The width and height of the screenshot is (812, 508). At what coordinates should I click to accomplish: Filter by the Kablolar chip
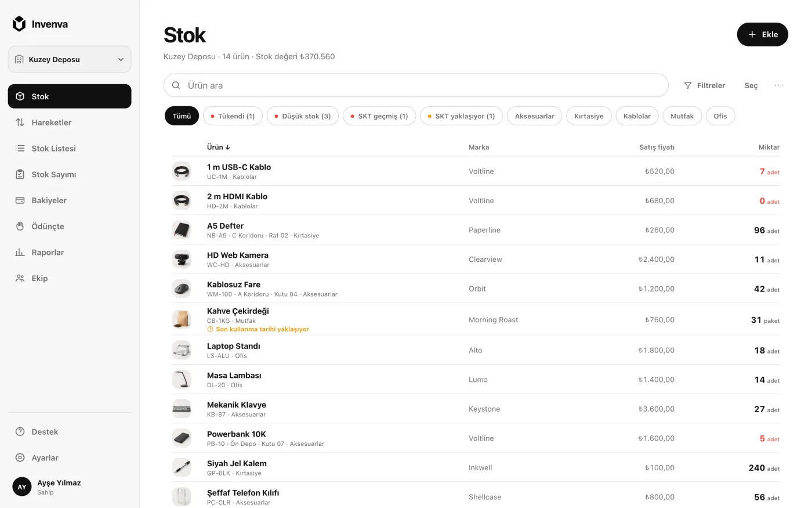pyautogui.click(x=637, y=116)
